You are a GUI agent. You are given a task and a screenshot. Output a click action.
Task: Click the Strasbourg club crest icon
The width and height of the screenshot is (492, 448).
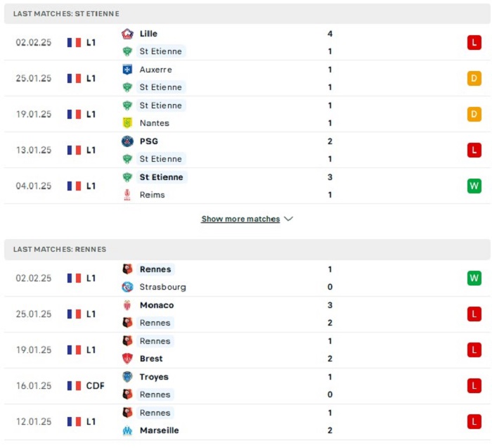point(127,287)
